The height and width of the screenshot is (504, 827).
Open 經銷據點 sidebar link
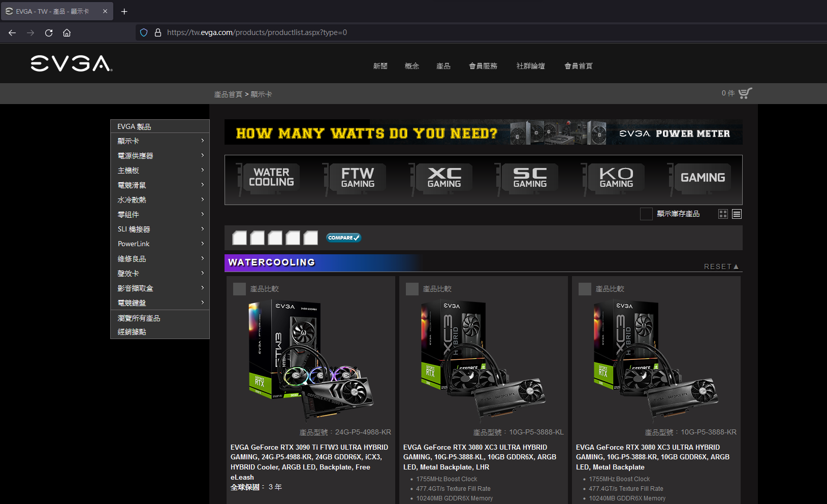click(x=132, y=332)
